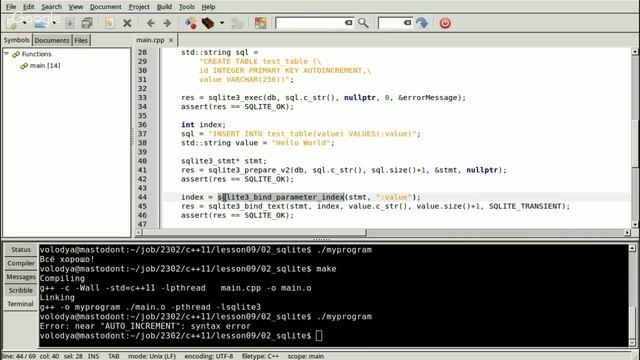
Task: Click line number 36 in the margin
Action: point(142,124)
